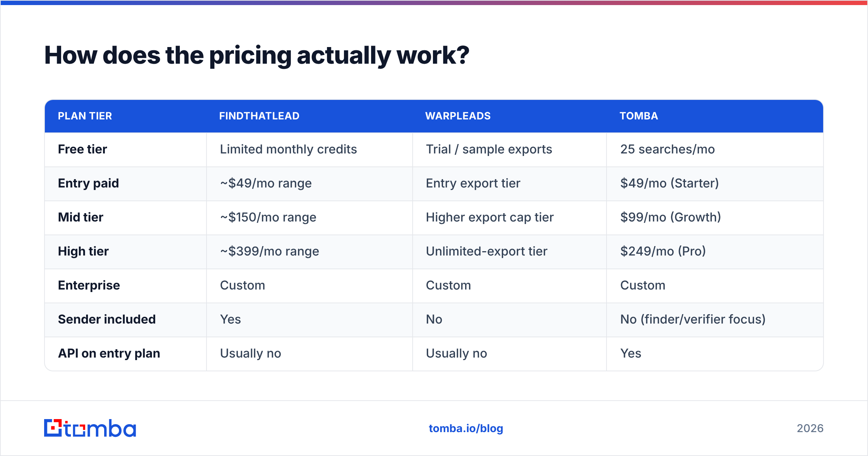Open the tomba.io/blog link

point(466,428)
